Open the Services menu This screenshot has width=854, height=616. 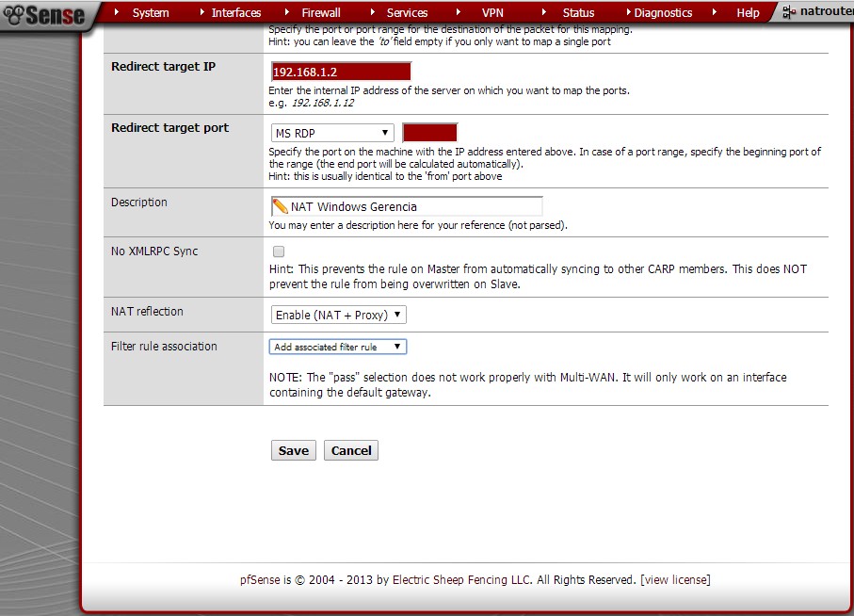[x=407, y=13]
